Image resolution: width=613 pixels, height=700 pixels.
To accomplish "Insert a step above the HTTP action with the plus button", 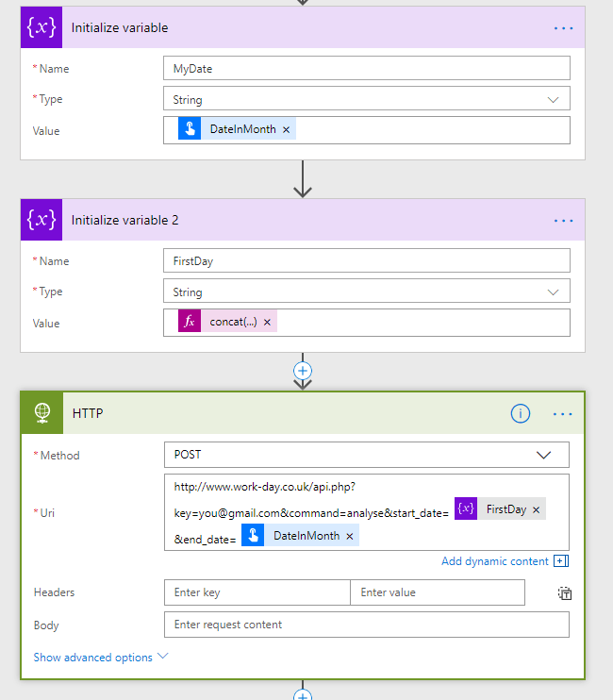I will point(303,371).
